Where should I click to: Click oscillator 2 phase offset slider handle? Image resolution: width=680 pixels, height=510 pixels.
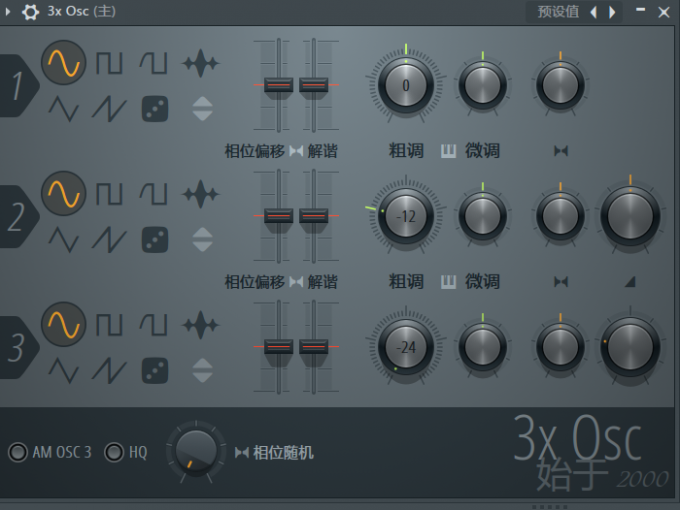coord(278,216)
